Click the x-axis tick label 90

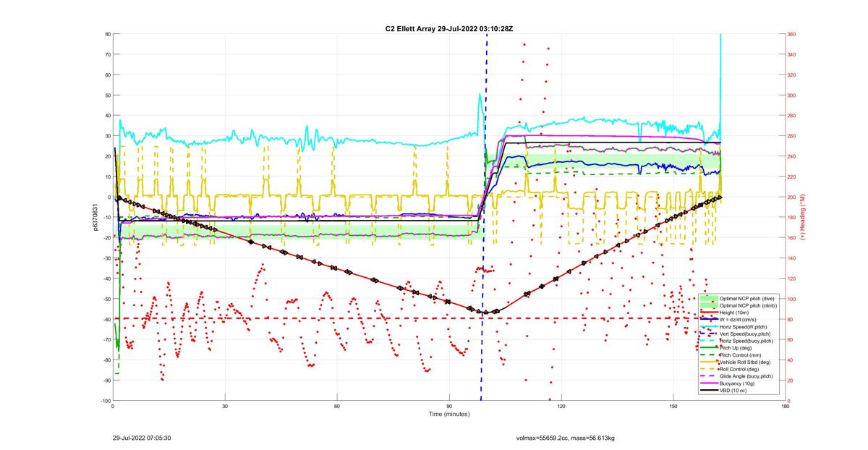tap(449, 407)
